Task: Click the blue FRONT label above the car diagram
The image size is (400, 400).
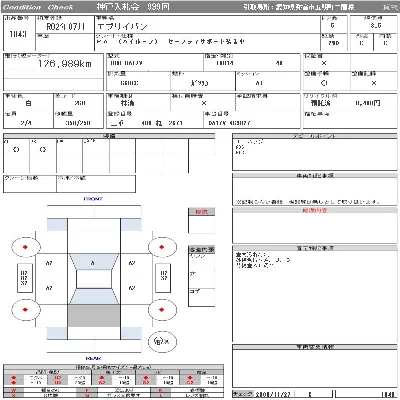Action: click(x=93, y=199)
